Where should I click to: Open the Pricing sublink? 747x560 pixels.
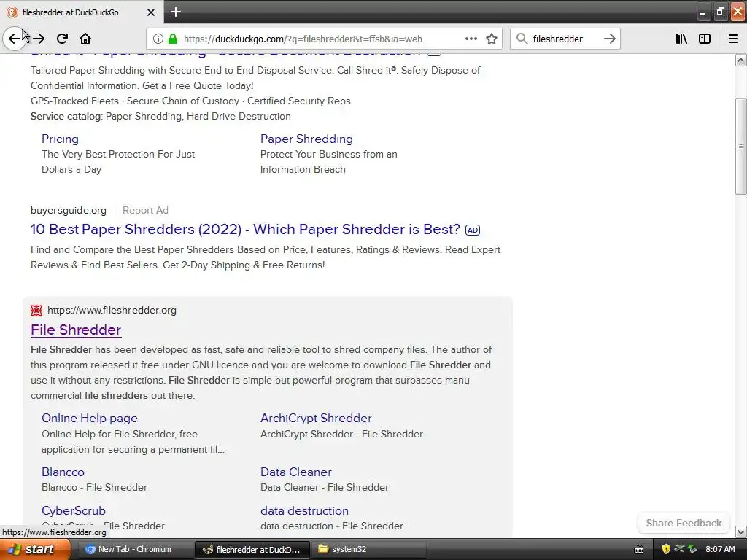pos(60,139)
